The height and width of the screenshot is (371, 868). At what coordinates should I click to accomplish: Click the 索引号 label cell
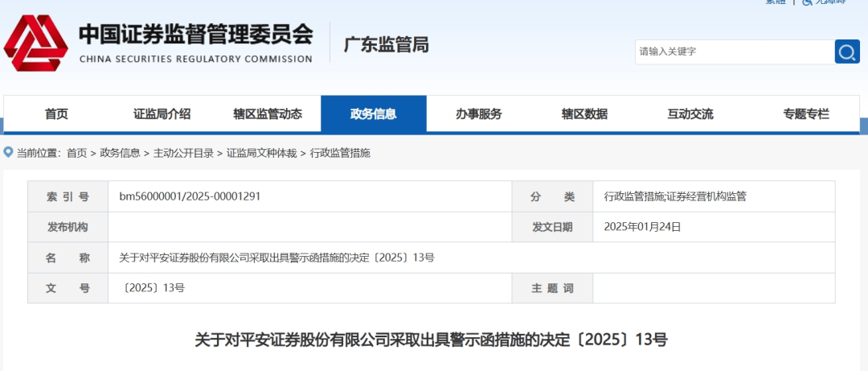tap(68, 196)
